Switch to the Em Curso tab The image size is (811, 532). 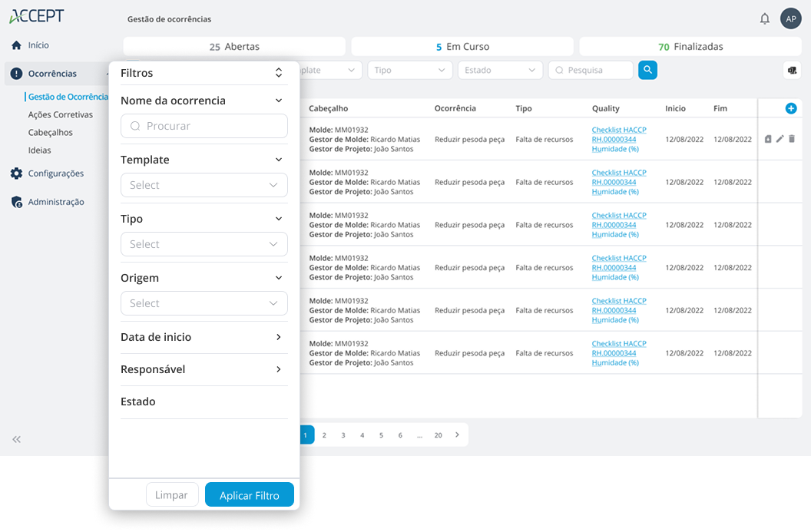(x=462, y=47)
